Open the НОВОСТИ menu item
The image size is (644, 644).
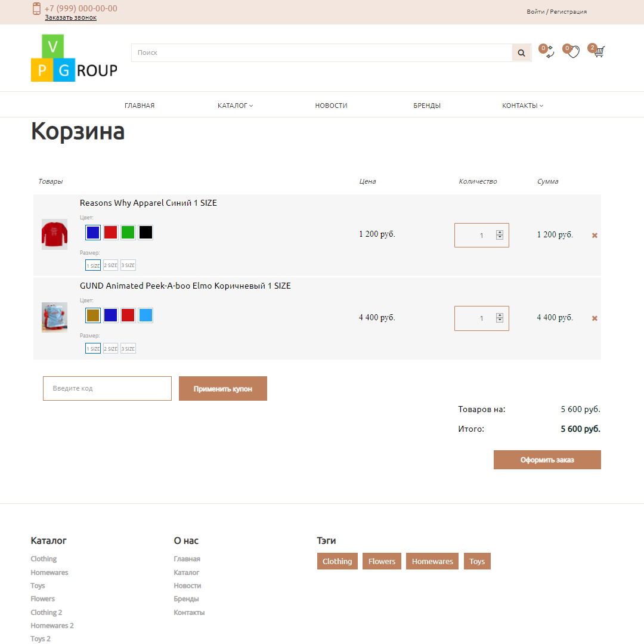tap(331, 105)
